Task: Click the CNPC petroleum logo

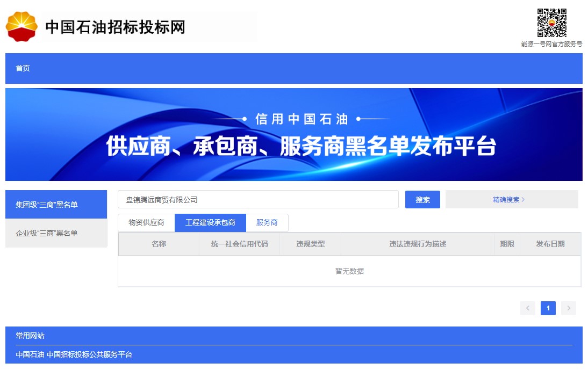Action: pos(21,27)
